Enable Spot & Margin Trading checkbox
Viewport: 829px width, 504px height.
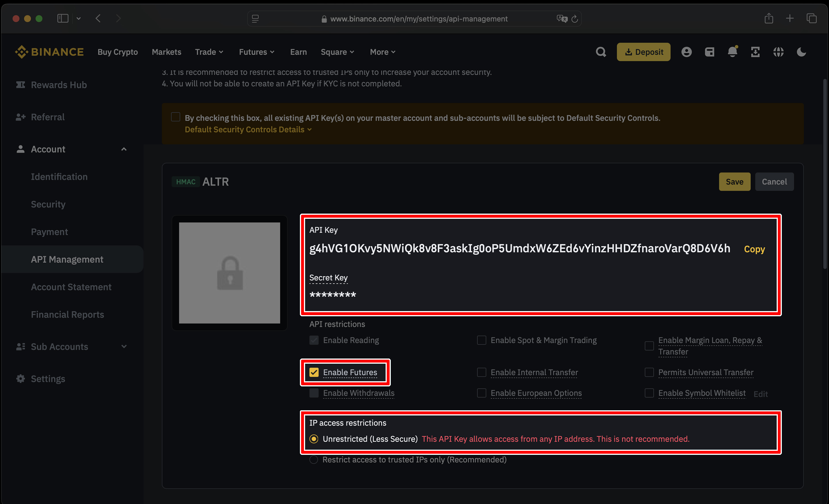tap(481, 340)
